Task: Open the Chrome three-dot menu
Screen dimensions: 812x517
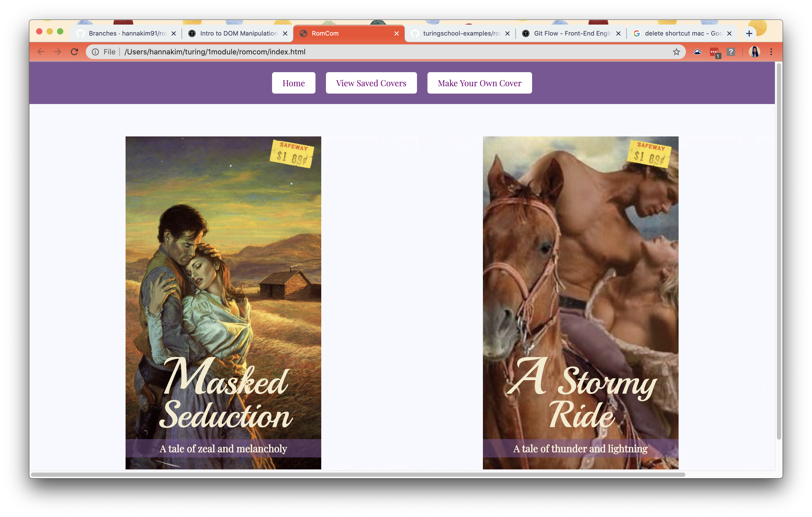Action: pyautogui.click(x=771, y=51)
